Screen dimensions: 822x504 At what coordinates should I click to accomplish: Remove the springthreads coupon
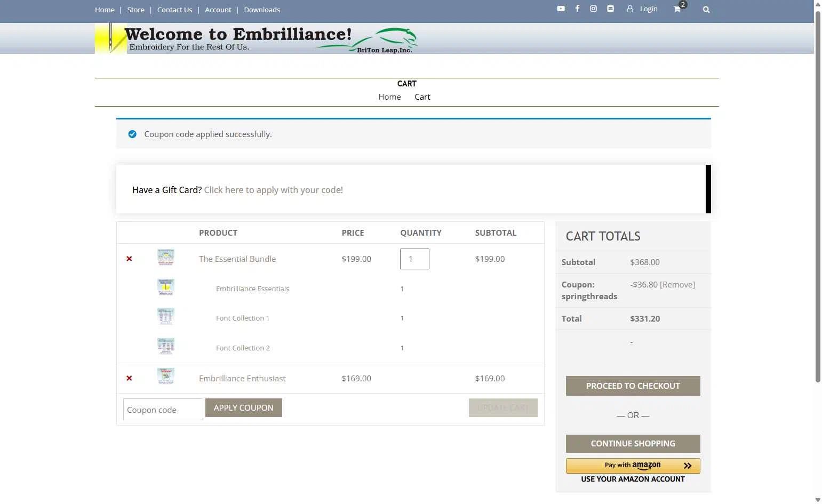(x=677, y=284)
